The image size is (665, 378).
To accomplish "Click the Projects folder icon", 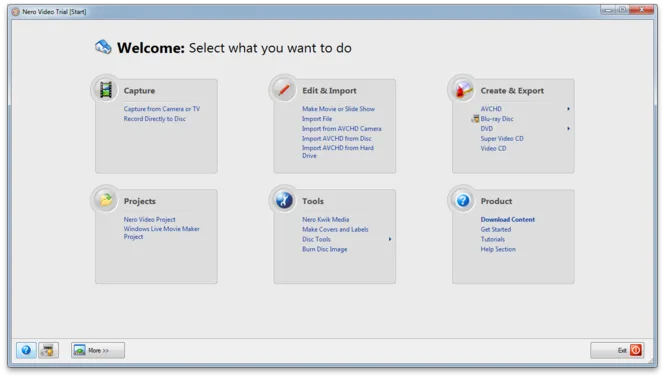I will click(x=106, y=200).
